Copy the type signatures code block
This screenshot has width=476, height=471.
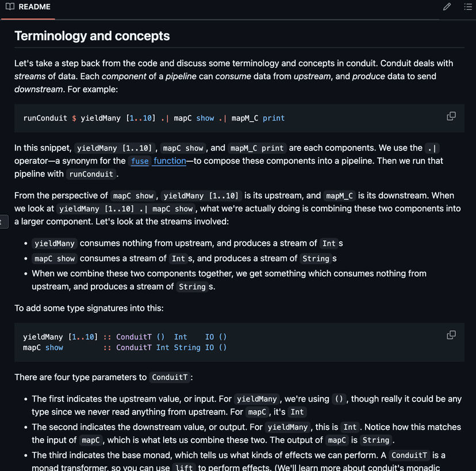point(451,335)
